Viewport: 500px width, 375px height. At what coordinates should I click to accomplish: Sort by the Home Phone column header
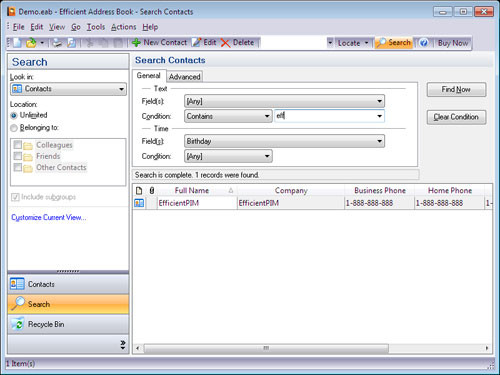tap(450, 190)
